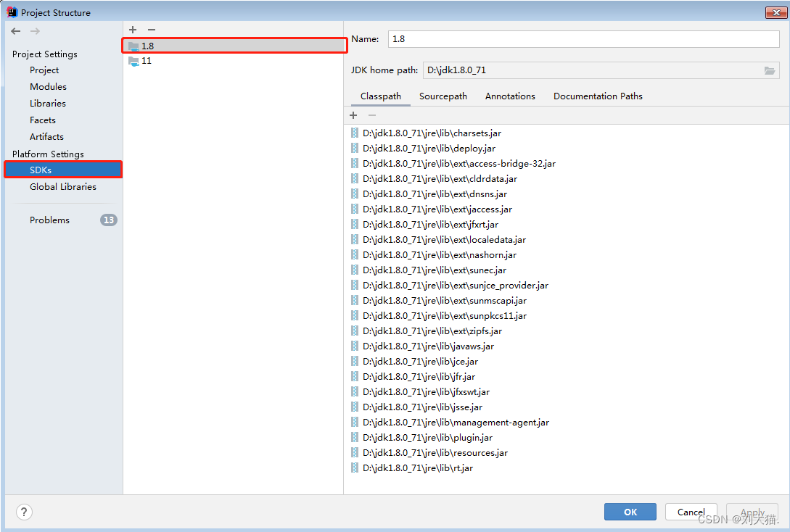Open the Facets settings page
Image resolution: width=790 pixels, height=532 pixels.
click(x=43, y=120)
